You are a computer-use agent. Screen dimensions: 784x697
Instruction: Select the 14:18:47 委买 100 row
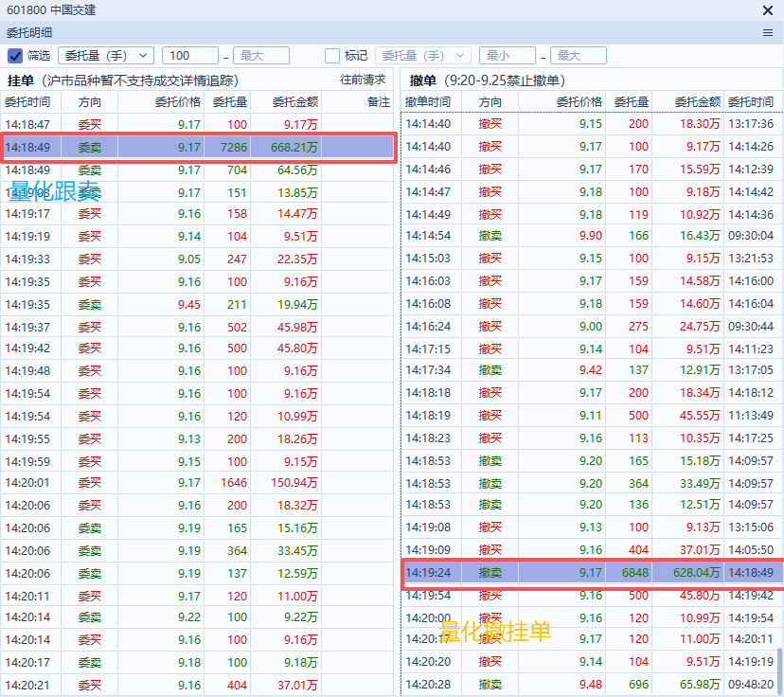point(198,124)
